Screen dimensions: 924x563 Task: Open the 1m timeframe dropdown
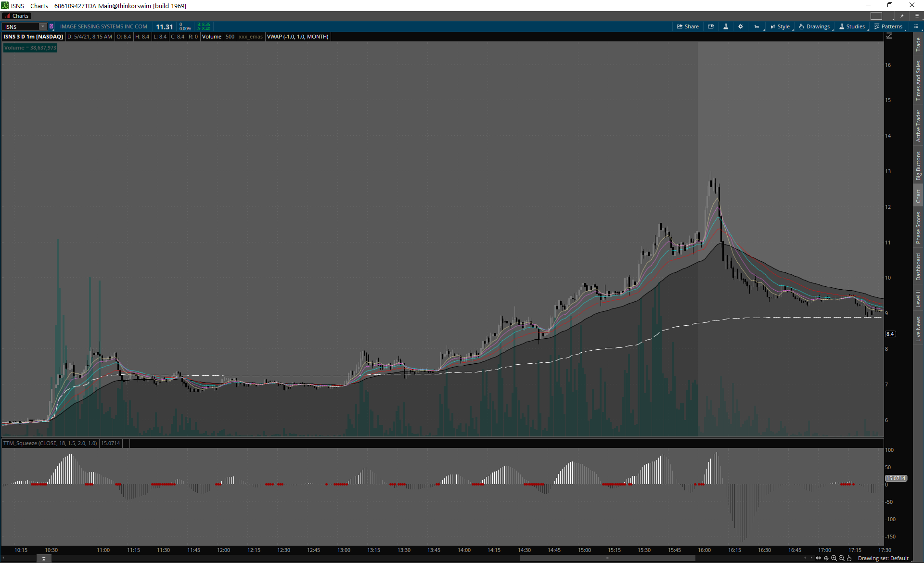[757, 26]
